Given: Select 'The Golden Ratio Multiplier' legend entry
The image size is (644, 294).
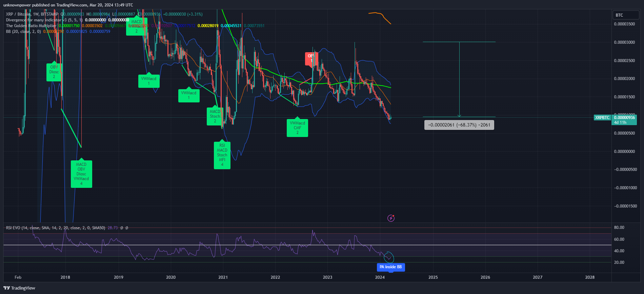Looking at the screenshot, I should [x=31, y=26].
